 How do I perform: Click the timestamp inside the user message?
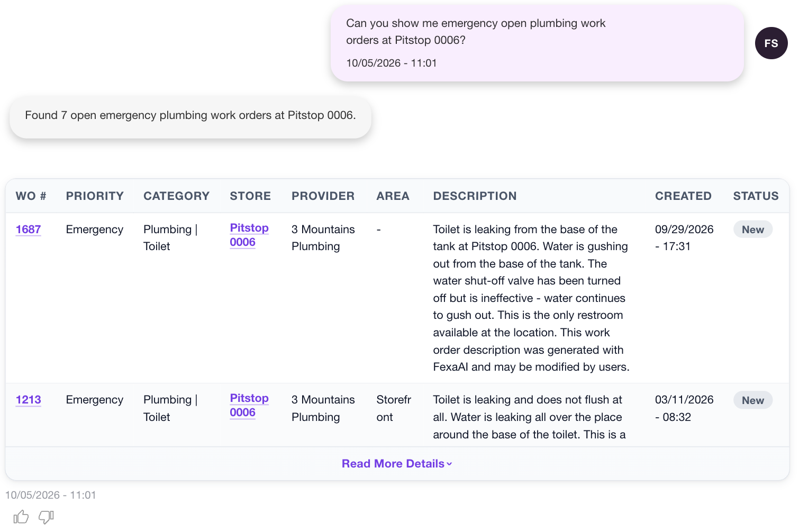click(392, 63)
